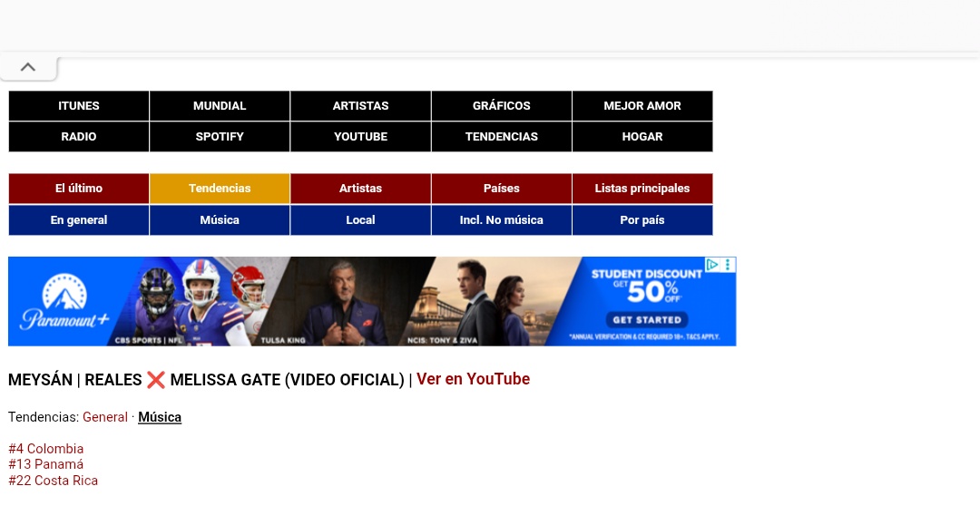This screenshot has height=525, width=980.
Task: Click the MEYSÁN REALES video title text
Action: (206, 380)
